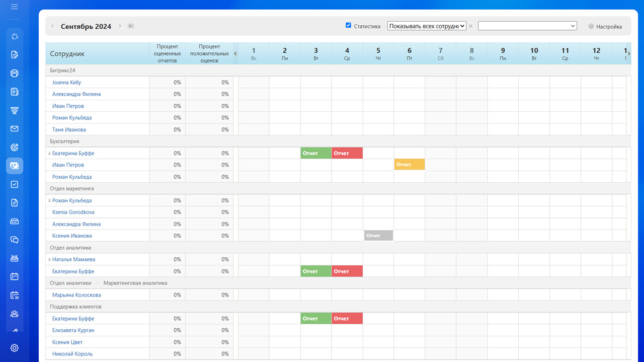Collapse statistics columns with left arrow
This screenshot has height=362, width=644.
coord(235,54)
